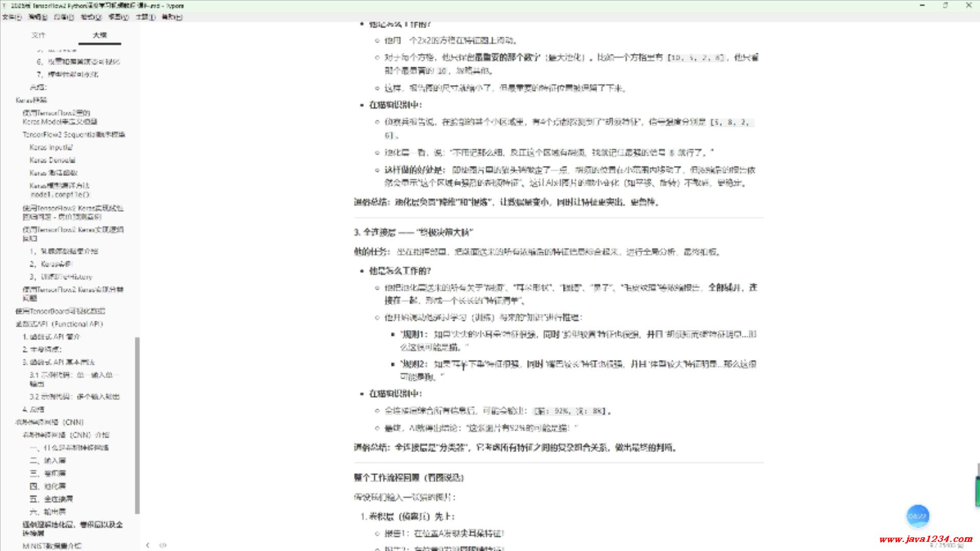
Task: Open the 段落(P) paragraph menu
Action: 64,17
